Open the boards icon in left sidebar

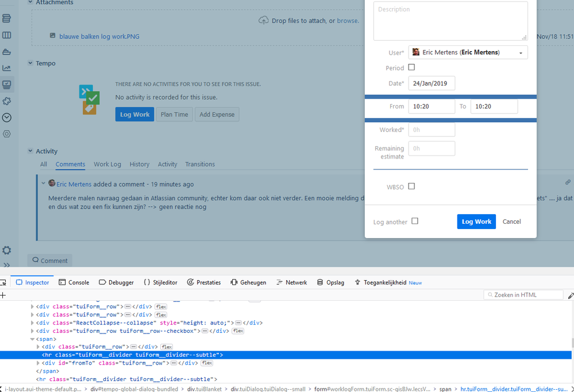coord(7,35)
